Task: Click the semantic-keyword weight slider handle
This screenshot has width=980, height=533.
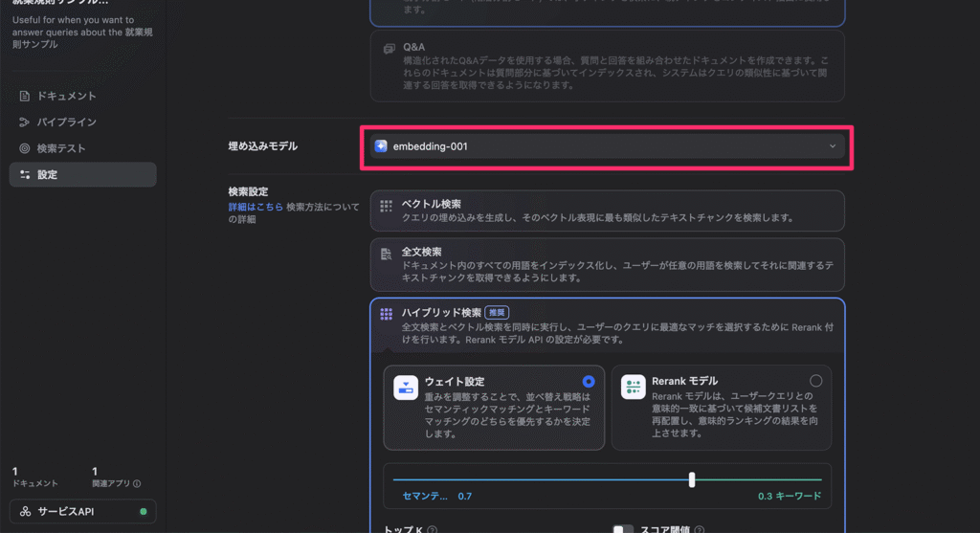Action: tap(692, 479)
